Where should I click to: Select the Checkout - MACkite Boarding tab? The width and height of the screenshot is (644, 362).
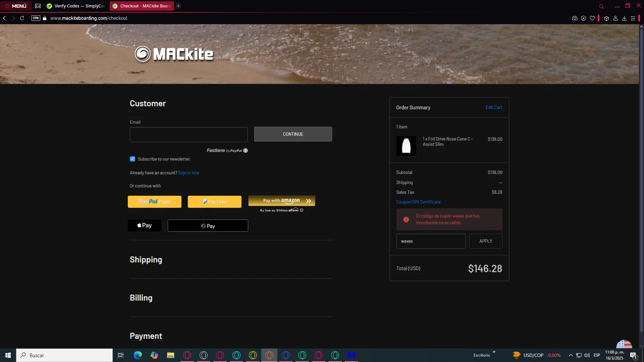click(x=142, y=6)
